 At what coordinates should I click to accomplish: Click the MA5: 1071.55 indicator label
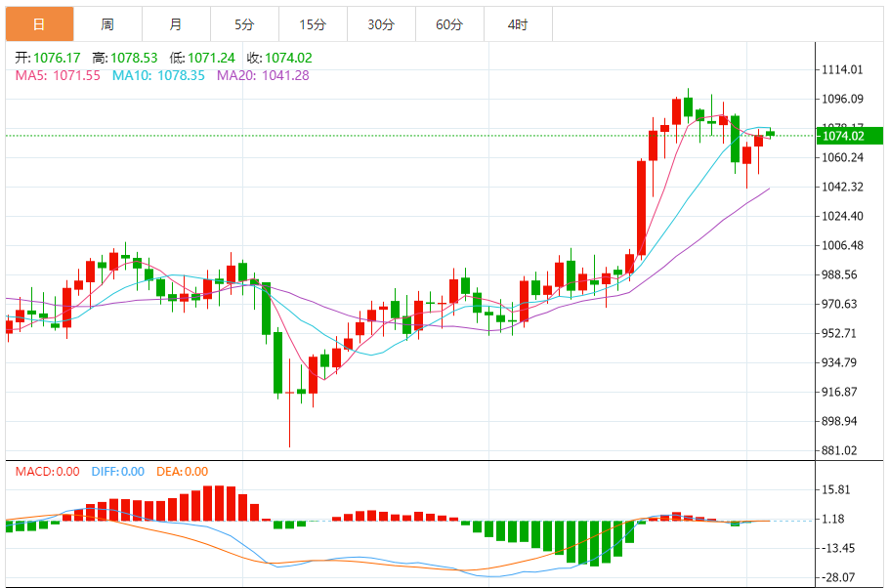click(58, 75)
